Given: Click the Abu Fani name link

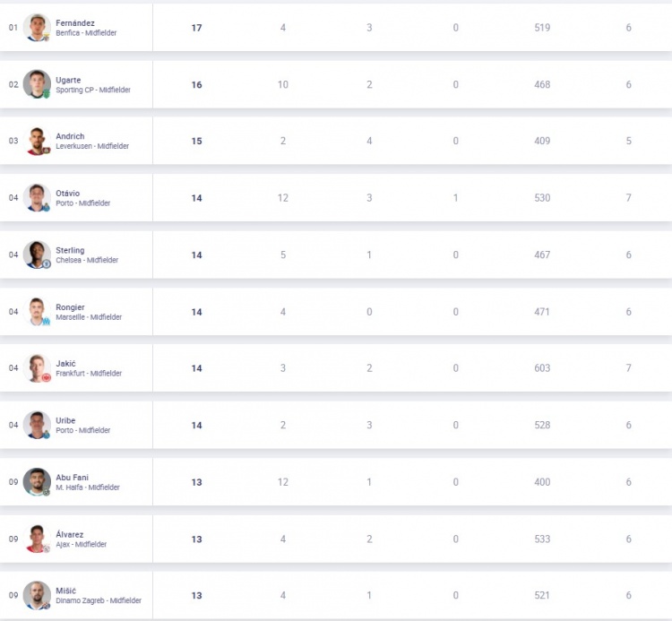Looking at the screenshot, I should coord(72,478).
